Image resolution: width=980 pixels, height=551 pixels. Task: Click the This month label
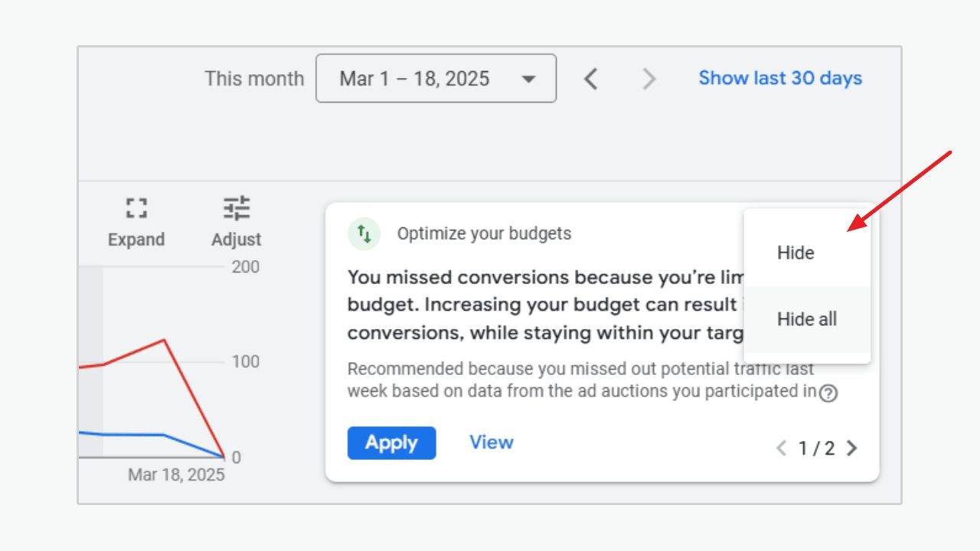(x=254, y=79)
